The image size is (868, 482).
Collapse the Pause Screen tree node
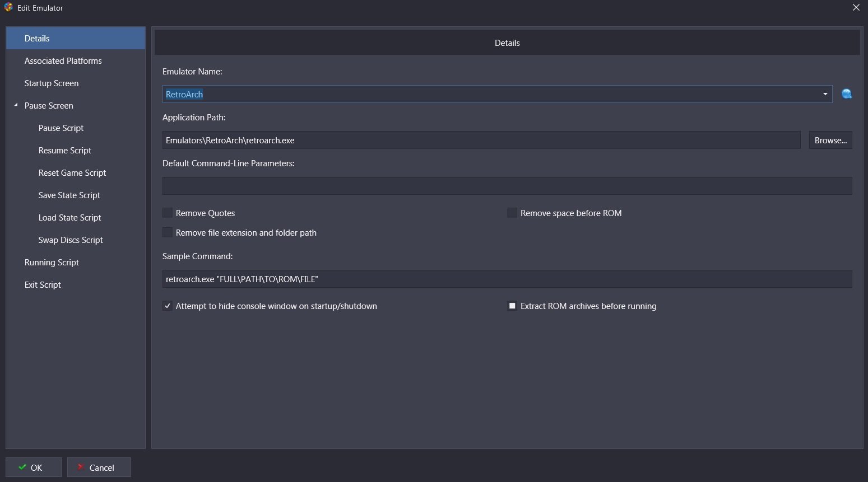pos(16,105)
